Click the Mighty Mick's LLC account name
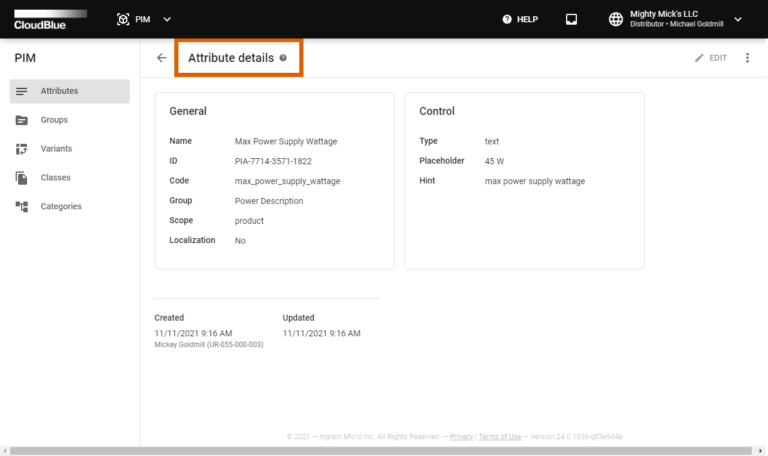 (x=664, y=14)
